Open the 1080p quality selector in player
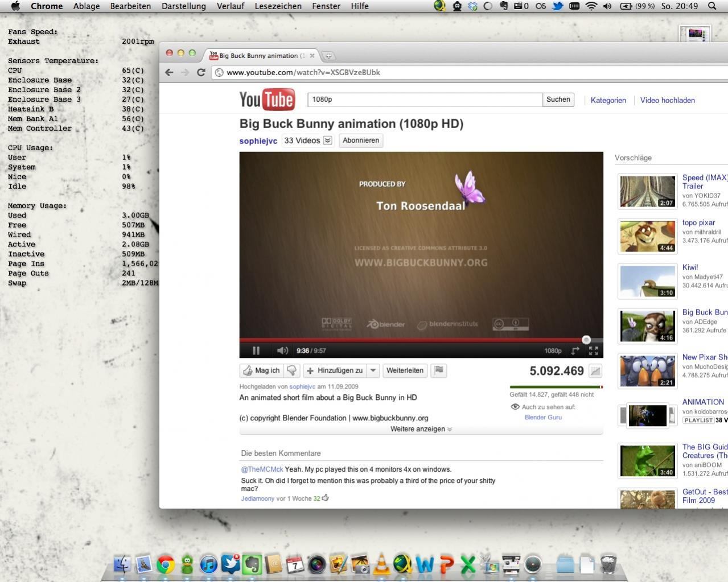 click(553, 351)
